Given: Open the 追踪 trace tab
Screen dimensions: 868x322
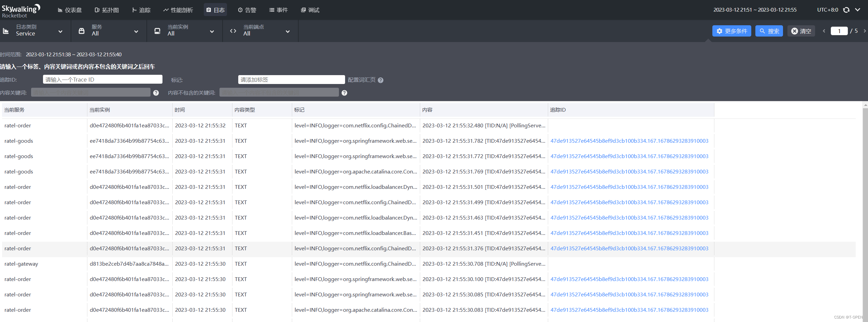Looking at the screenshot, I should (141, 10).
